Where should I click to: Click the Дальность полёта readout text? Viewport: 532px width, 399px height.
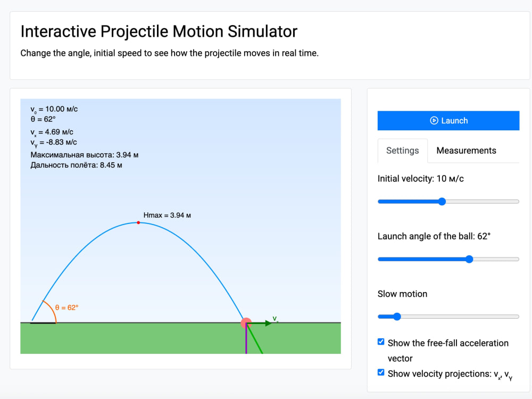coord(76,165)
